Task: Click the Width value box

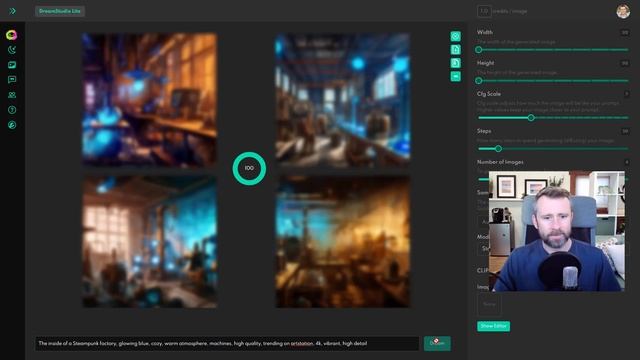Action: pos(624,33)
